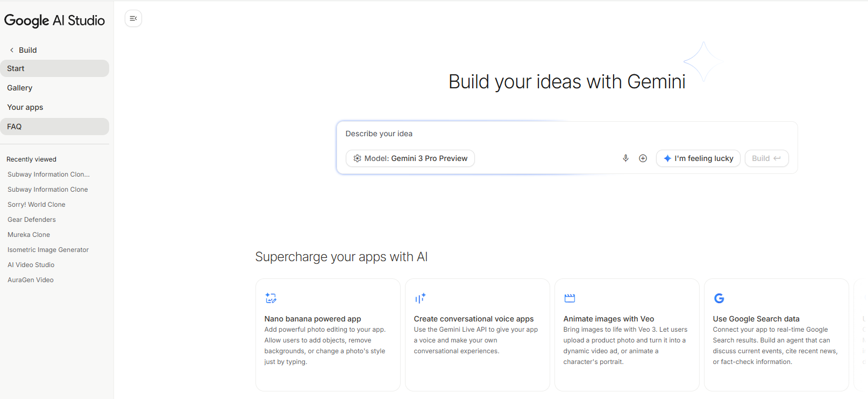Open AuraGen Video from recently viewed

pyautogui.click(x=30, y=279)
